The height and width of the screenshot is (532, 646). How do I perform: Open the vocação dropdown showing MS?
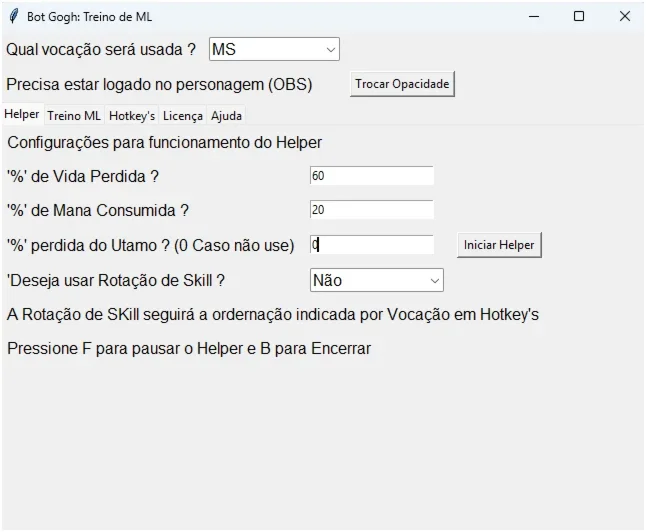coord(274,49)
